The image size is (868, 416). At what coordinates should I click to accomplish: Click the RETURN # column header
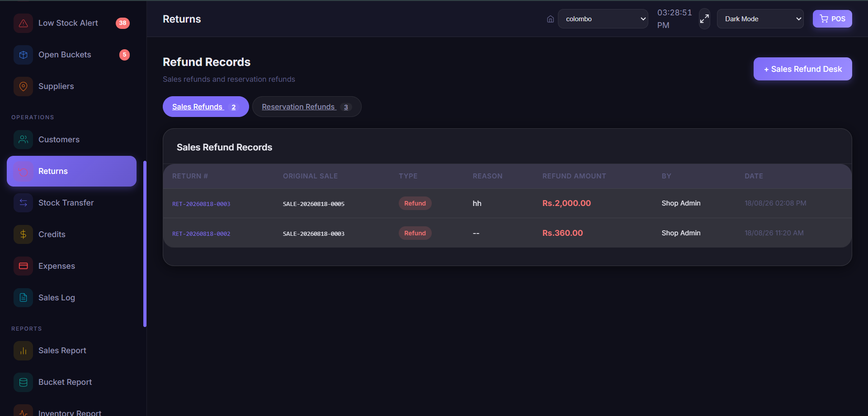pos(190,176)
